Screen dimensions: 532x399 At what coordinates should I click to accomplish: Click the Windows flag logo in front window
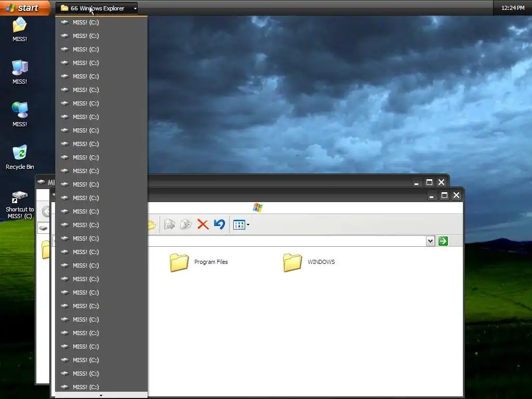click(258, 207)
